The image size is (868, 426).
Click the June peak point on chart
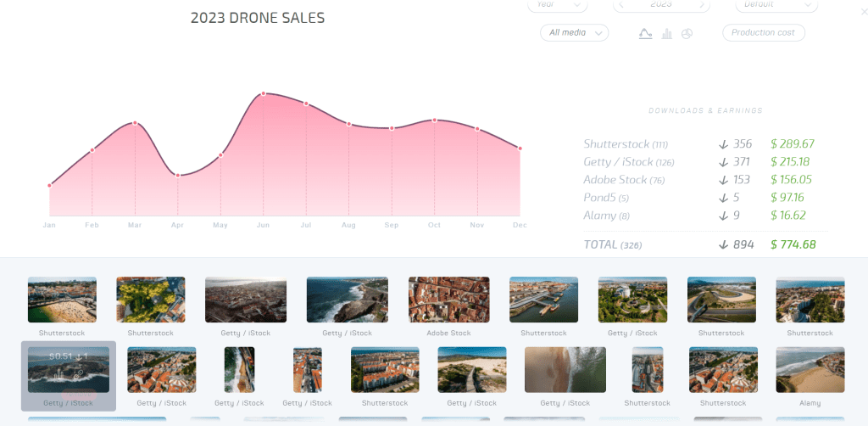(x=264, y=93)
